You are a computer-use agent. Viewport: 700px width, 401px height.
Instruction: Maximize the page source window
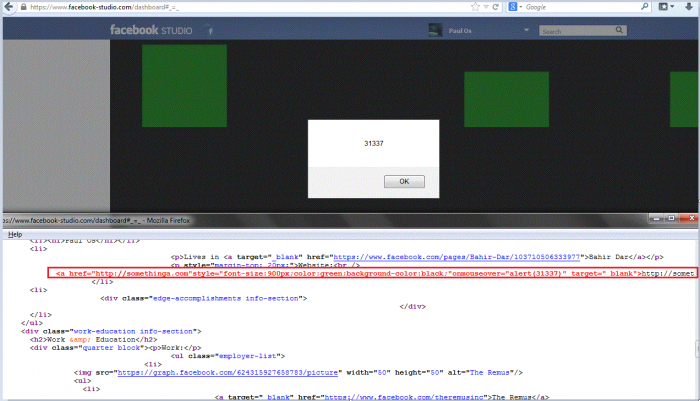pos(671,218)
